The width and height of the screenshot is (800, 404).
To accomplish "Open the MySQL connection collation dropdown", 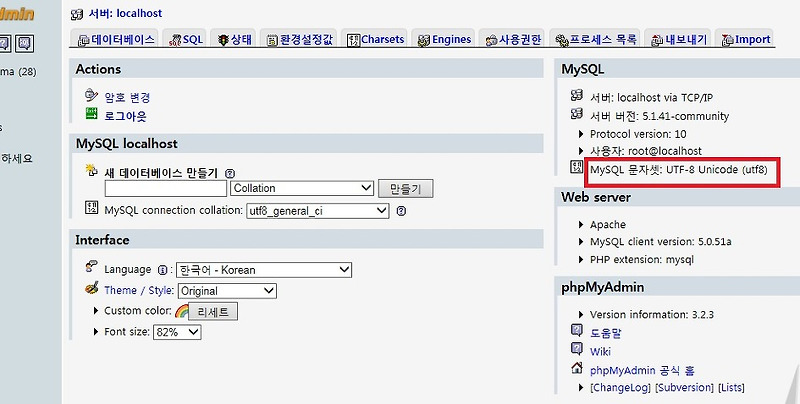I will coord(317,211).
